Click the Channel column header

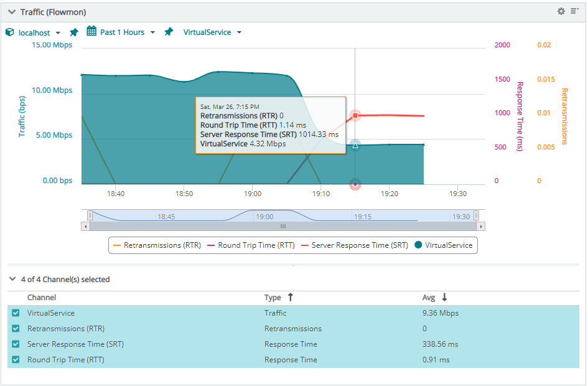(42, 298)
